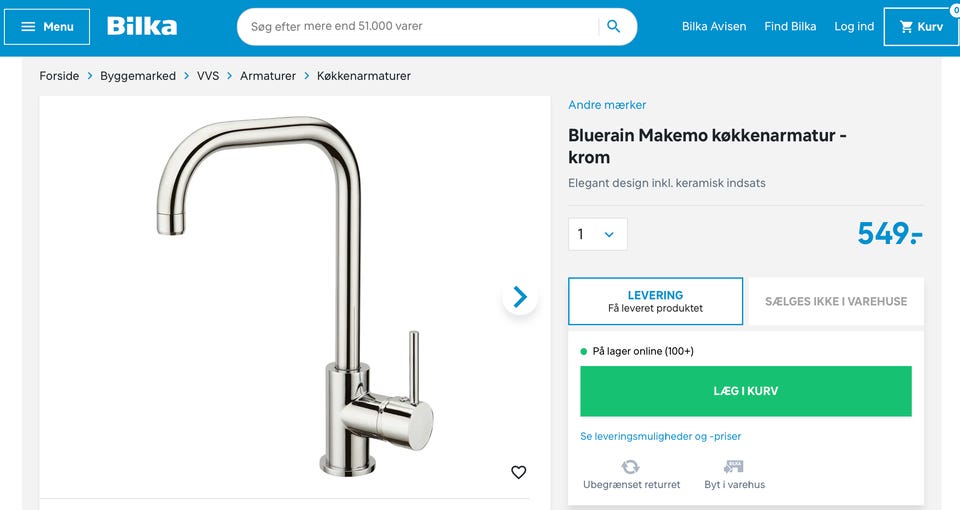Show next product image with arrow
This screenshot has height=510, width=960.
[x=520, y=297]
